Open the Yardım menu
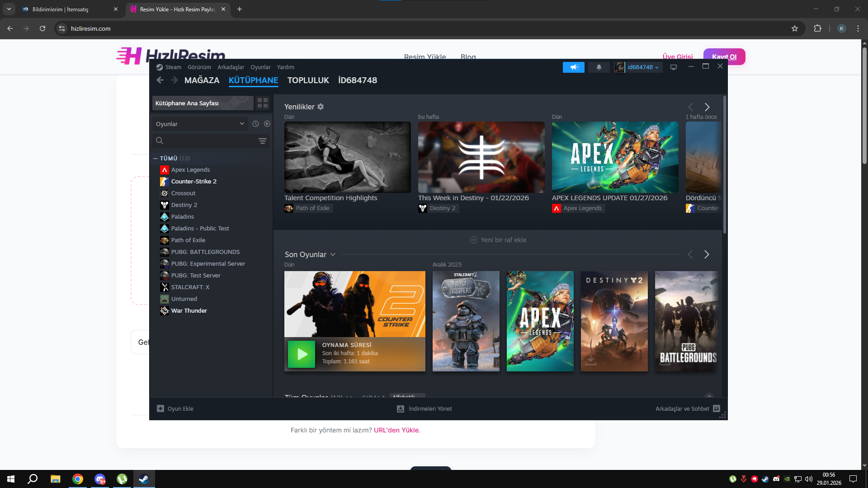The image size is (868, 488). pyautogui.click(x=286, y=67)
